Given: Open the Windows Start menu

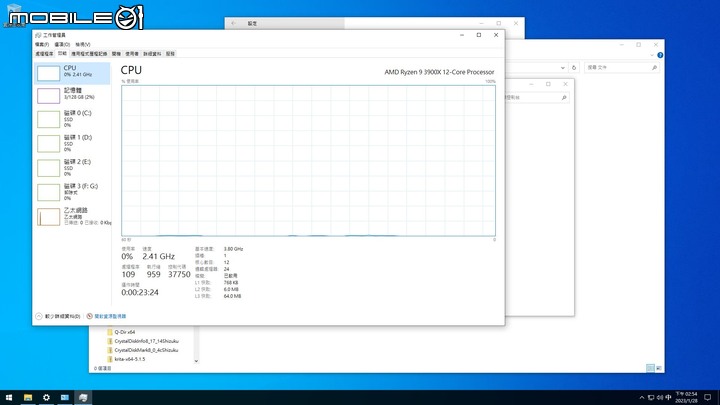Looking at the screenshot, I should (x=9, y=398).
